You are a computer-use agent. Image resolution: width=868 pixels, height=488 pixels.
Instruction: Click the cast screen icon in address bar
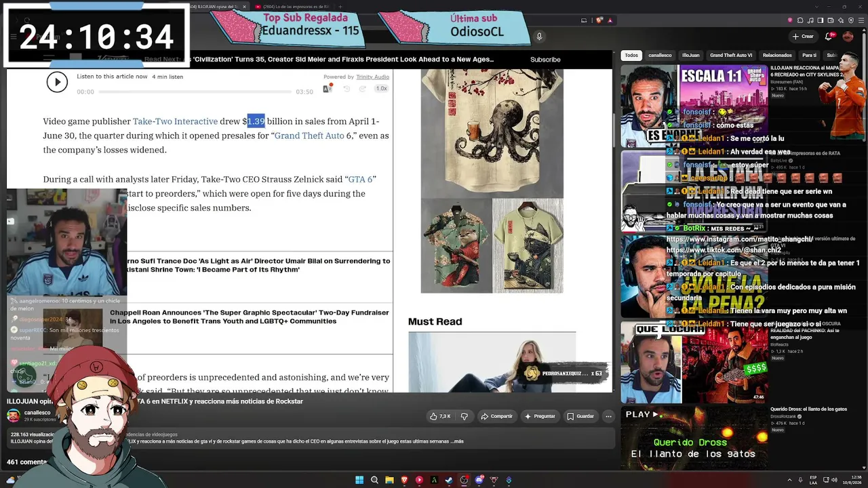tap(585, 20)
